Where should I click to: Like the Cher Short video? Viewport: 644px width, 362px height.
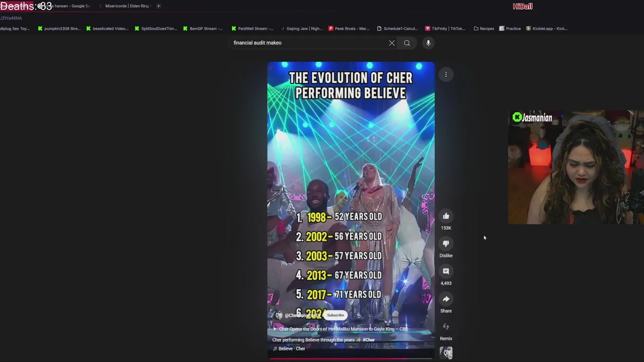coord(446,216)
